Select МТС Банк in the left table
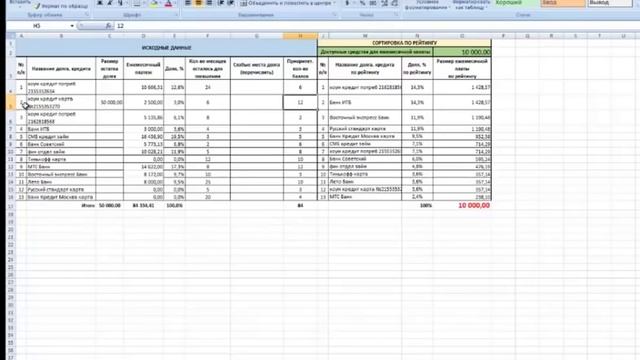Image resolution: width=640 pixels, height=360 pixels. tap(61, 167)
